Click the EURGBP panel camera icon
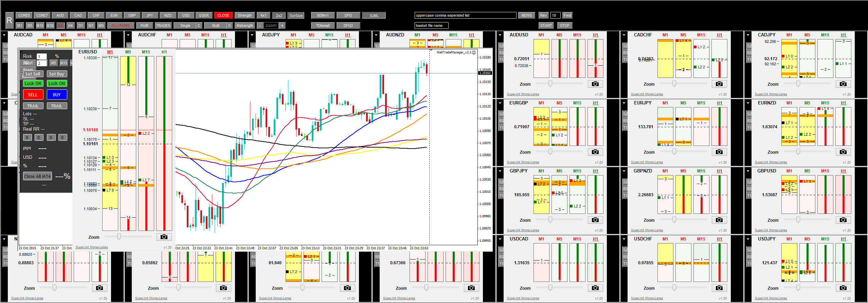The width and height of the screenshot is (868, 303). coord(595,152)
